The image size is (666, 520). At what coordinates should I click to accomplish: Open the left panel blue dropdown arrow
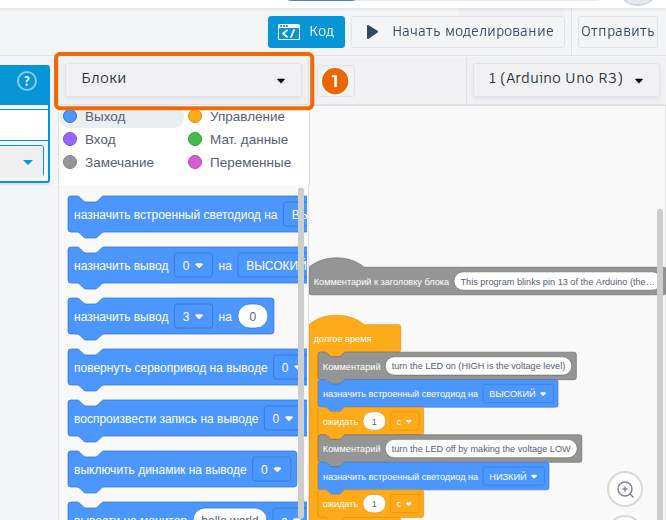click(28, 162)
